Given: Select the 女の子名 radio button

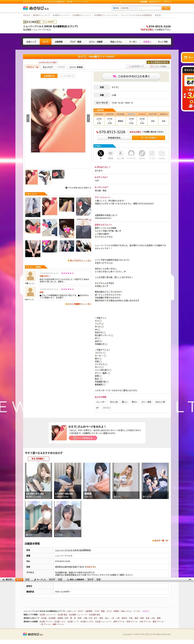Looking at the screenshot, I should pyautogui.click(x=121, y=8).
